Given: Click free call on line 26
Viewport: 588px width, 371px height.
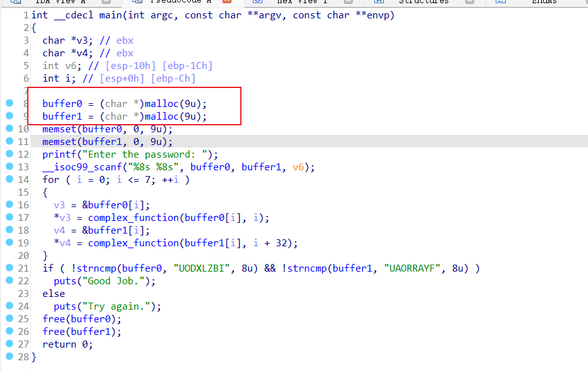Looking at the screenshot, I should coord(54,332).
